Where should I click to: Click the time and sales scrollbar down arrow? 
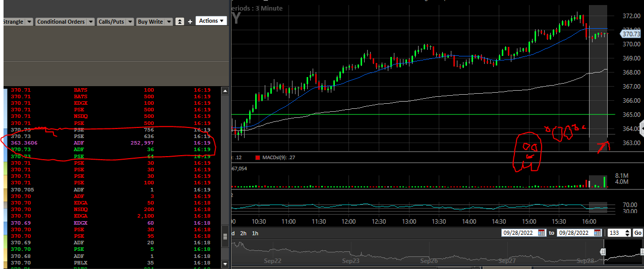pyautogui.click(x=225, y=264)
